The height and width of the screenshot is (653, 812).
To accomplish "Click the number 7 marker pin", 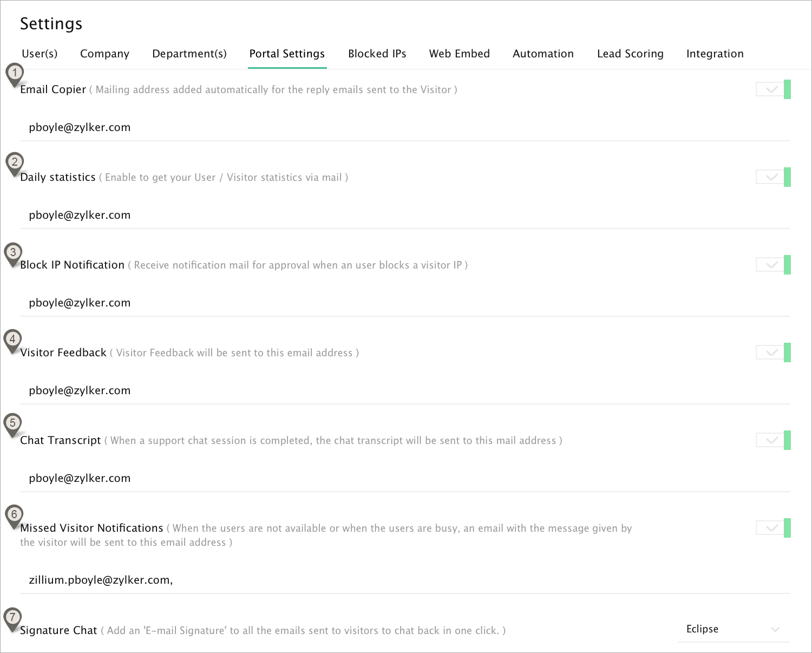I will 12,617.
